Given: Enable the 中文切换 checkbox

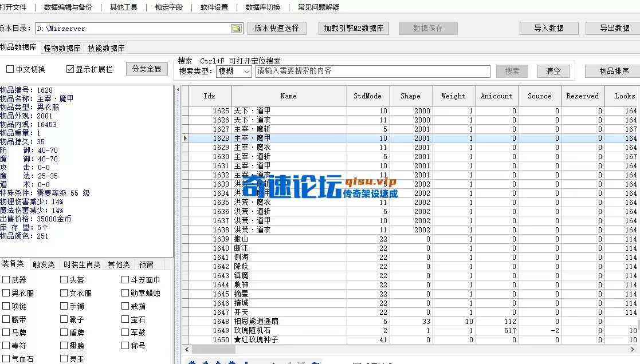Looking at the screenshot, I should point(10,69).
